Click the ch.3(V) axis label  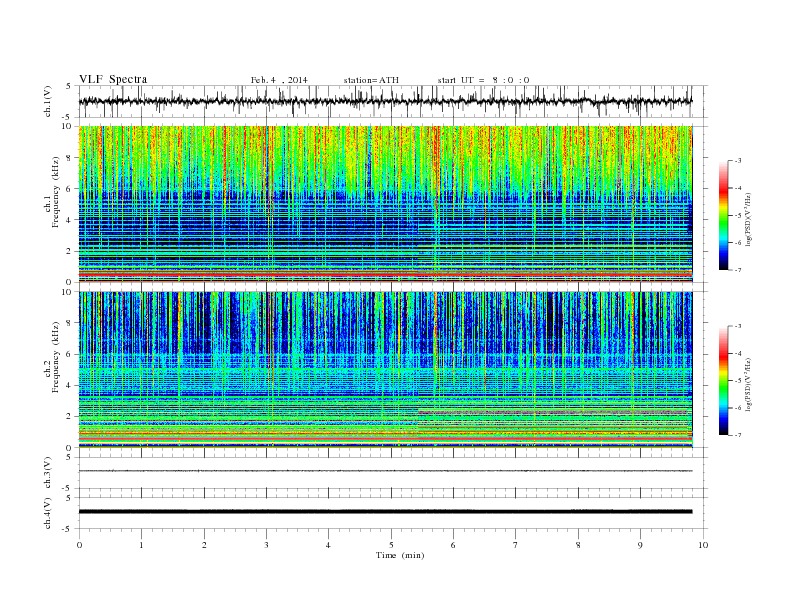(48, 473)
